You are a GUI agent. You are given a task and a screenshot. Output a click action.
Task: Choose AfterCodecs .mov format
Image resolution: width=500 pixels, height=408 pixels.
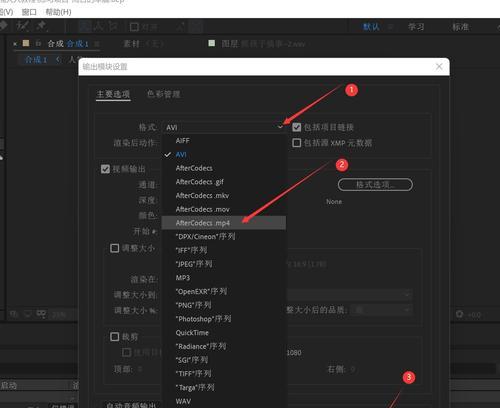point(224,209)
